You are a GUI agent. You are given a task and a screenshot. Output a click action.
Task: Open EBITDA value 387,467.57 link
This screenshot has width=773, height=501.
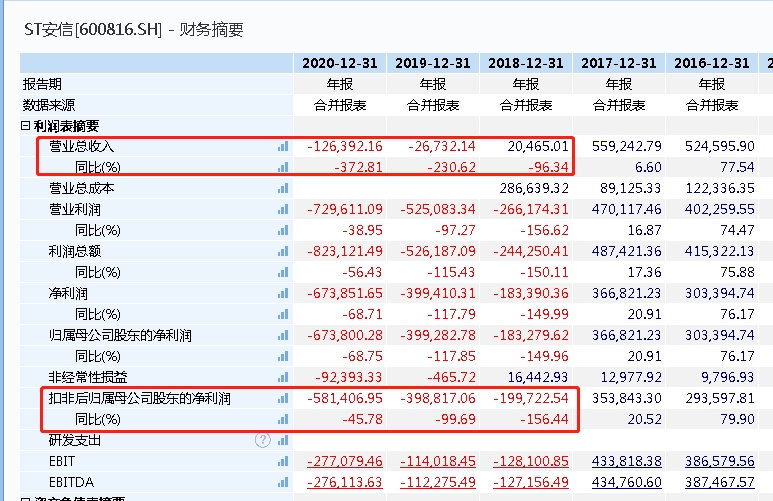point(720,482)
